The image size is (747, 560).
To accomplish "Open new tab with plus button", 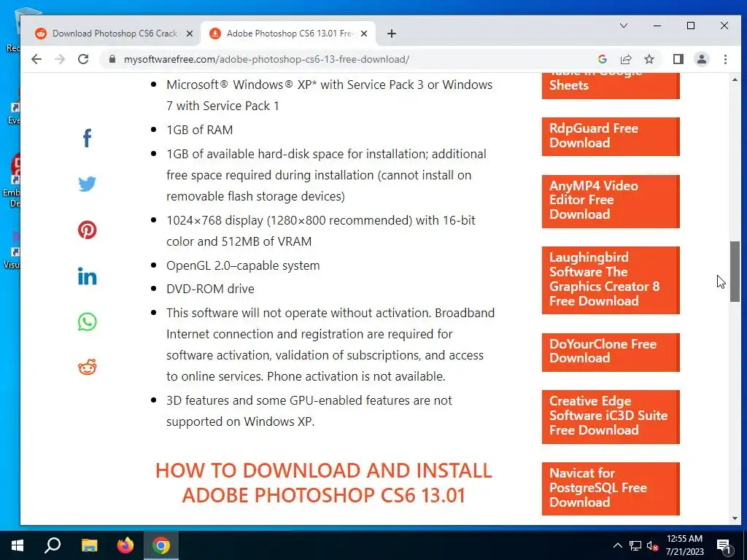I will [392, 34].
